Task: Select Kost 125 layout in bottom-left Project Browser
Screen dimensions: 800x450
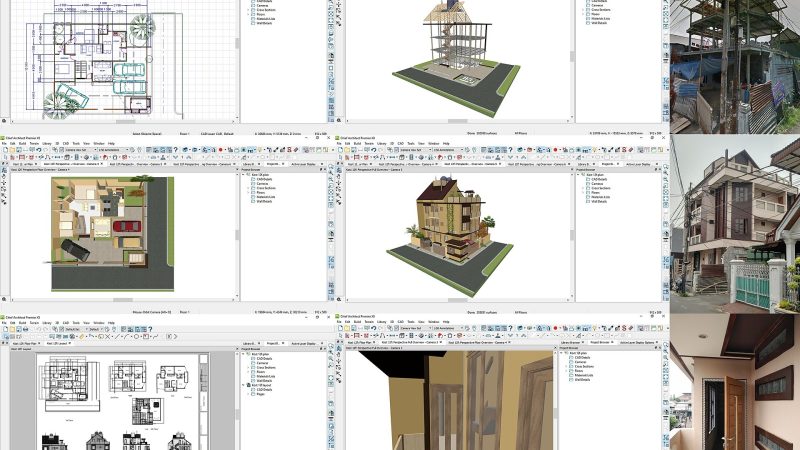Action: pyautogui.click(x=262, y=385)
